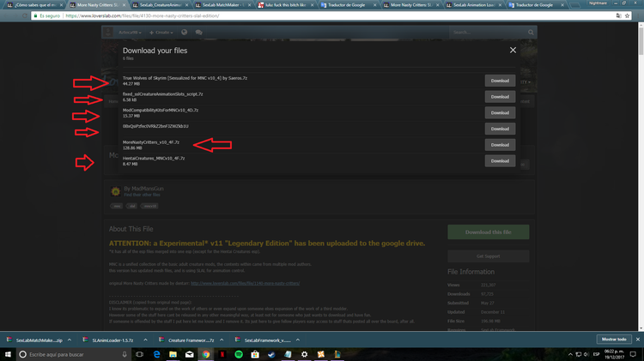
Task: Download ModCompatibilityKitsForMNCv10_4D.7z
Action: click(x=500, y=113)
